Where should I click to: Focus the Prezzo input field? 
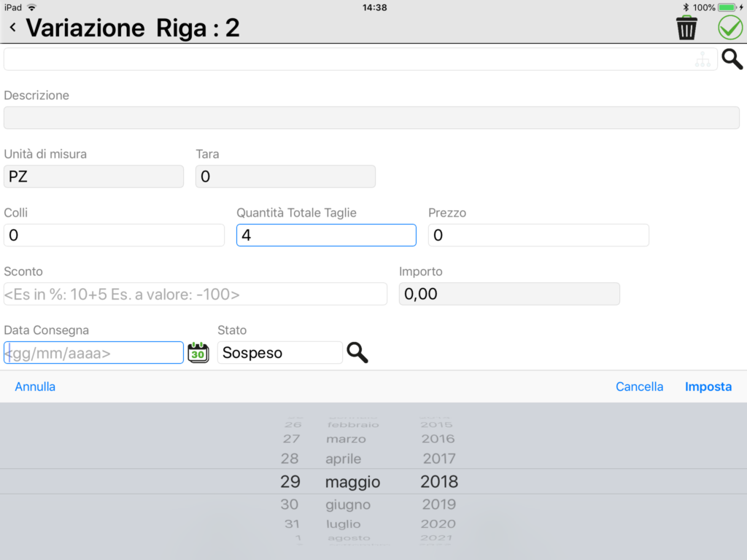pyautogui.click(x=538, y=236)
